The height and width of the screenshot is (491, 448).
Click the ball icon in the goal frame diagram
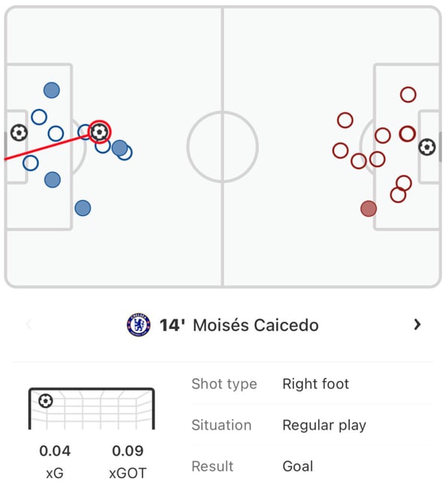click(46, 401)
